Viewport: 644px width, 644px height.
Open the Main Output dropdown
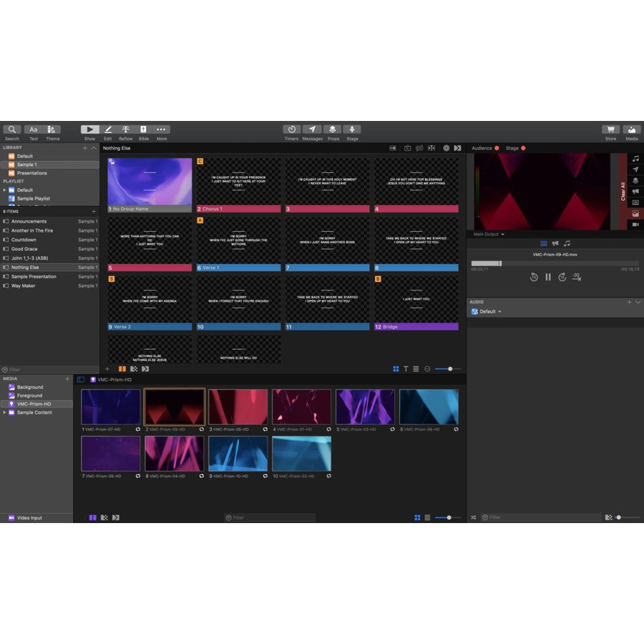coord(489,234)
